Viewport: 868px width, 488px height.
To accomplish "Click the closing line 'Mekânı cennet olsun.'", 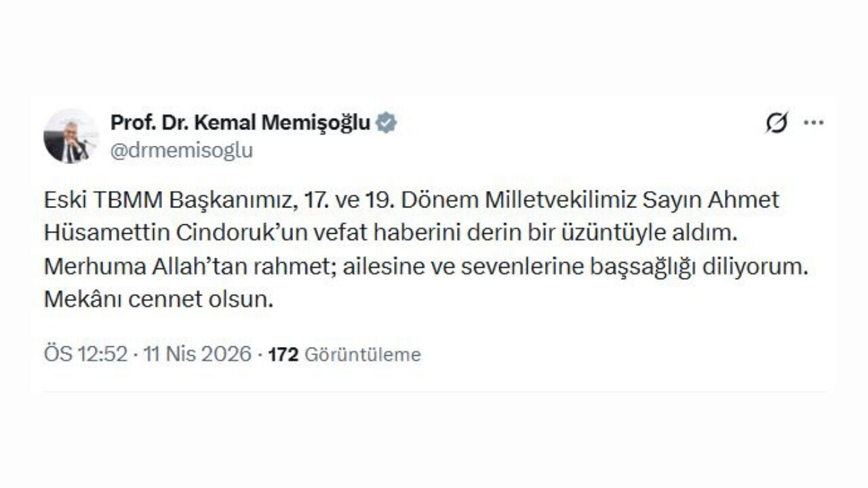I will (158, 300).
